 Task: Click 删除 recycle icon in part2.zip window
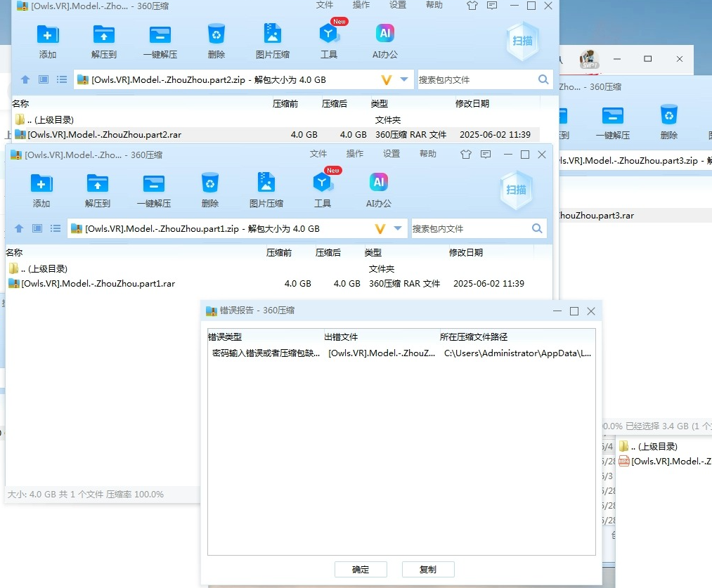coord(216,35)
